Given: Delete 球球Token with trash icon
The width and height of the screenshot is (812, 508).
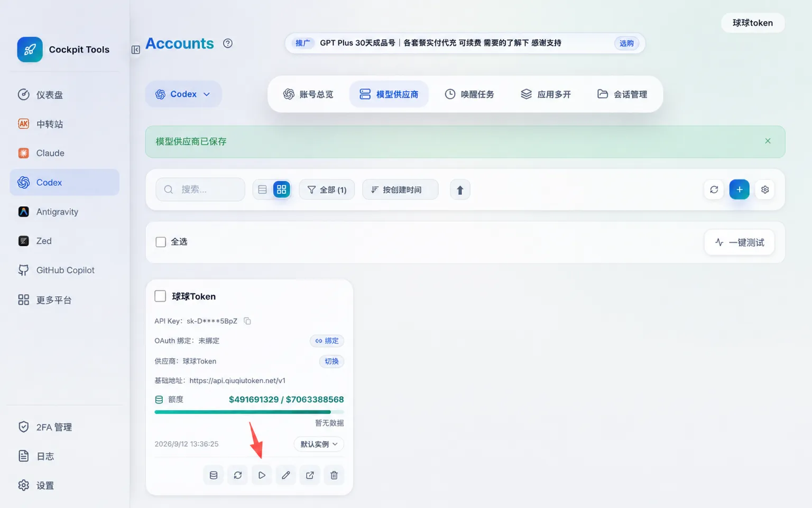Looking at the screenshot, I should (334, 475).
